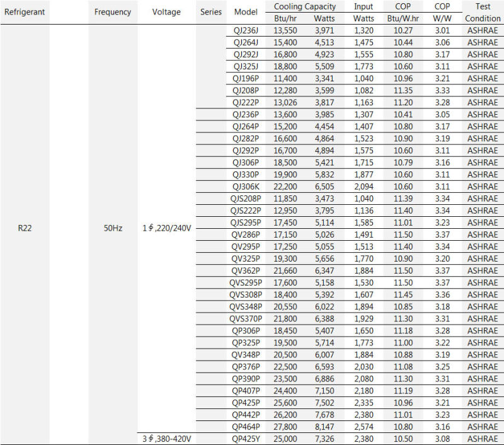The height and width of the screenshot is (445, 504).
Task: Click the 11.35 COP Btu/W.hr value
Action: pos(403,90)
